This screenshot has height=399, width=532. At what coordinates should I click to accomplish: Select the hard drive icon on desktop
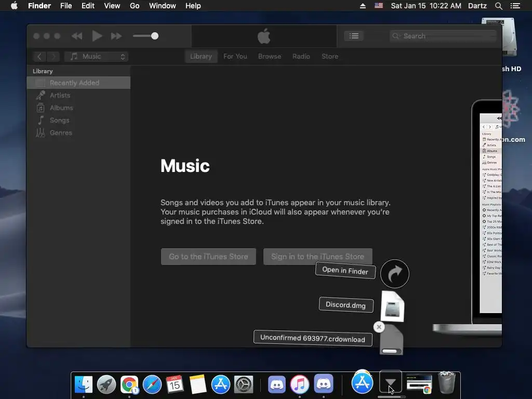click(x=510, y=37)
